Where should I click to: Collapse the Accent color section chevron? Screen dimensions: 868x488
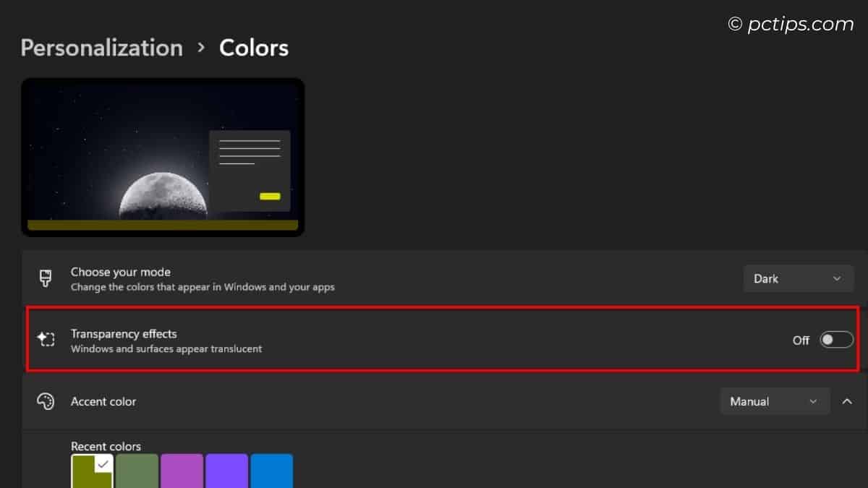pos(847,401)
